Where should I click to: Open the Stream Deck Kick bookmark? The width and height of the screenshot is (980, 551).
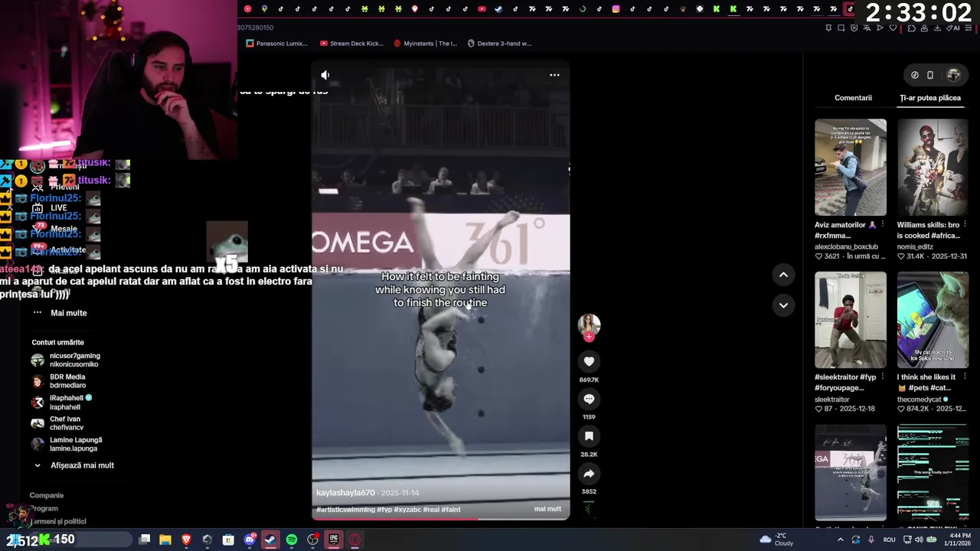point(351,44)
